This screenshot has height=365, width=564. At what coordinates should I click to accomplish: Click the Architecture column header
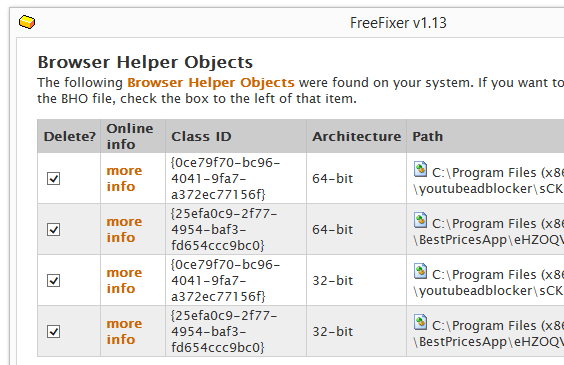click(x=356, y=136)
